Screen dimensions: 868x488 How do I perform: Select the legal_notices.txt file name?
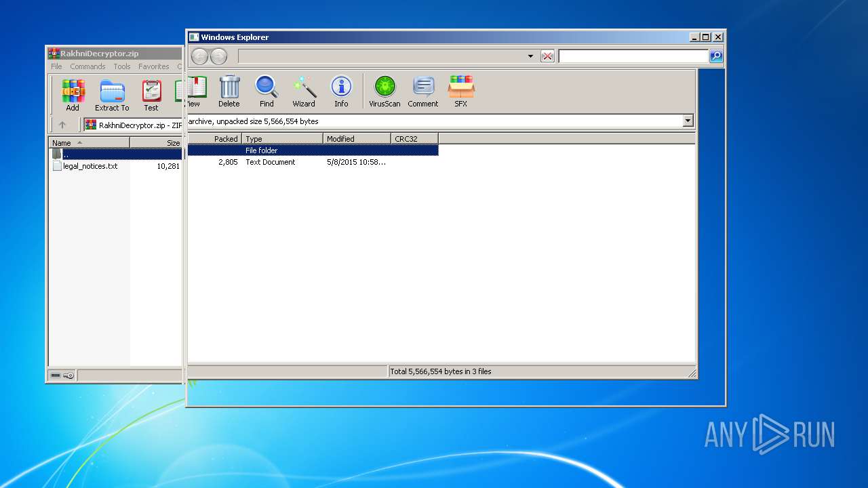click(x=90, y=166)
